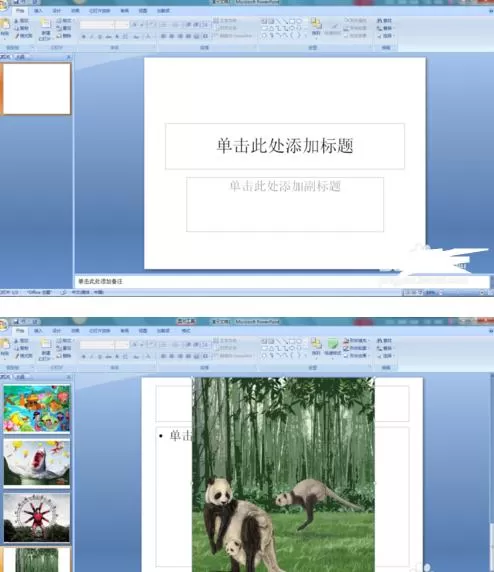
Task: Open Select dropdown in lower window
Action: [385, 356]
